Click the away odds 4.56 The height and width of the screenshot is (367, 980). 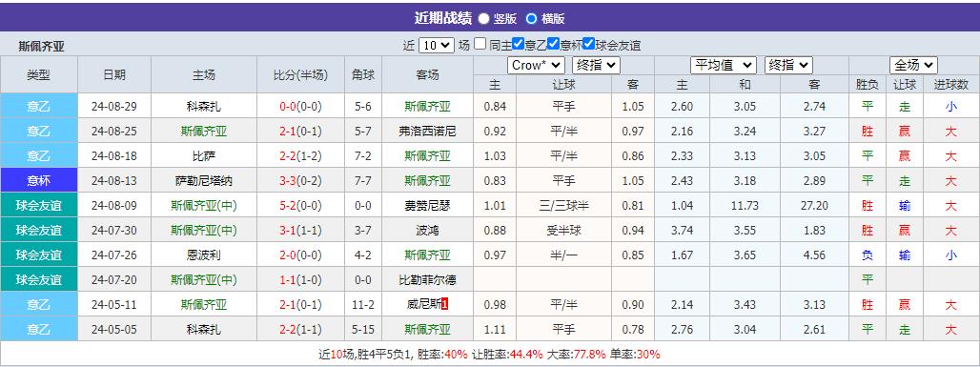tap(814, 255)
